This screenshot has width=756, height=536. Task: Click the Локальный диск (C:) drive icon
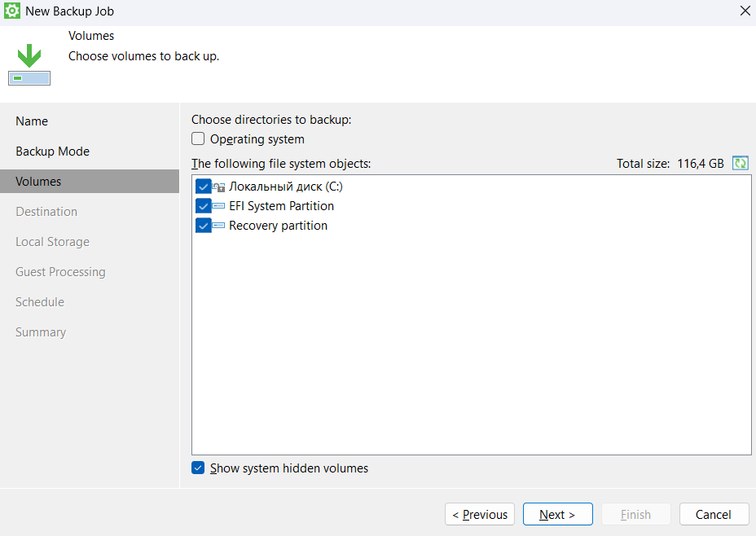pyautogui.click(x=218, y=187)
